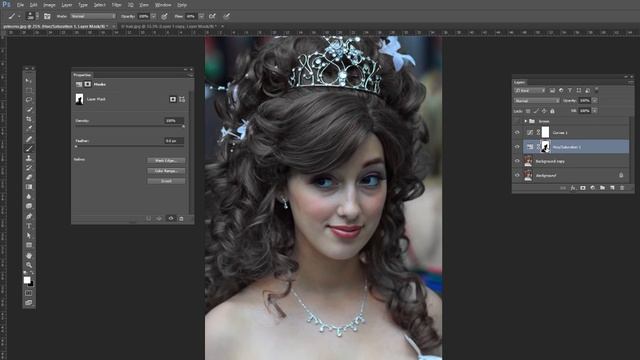Viewport: 640px width, 360px height.
Task: Select the Clone Stamp tool
Action: tap(29, 158)
